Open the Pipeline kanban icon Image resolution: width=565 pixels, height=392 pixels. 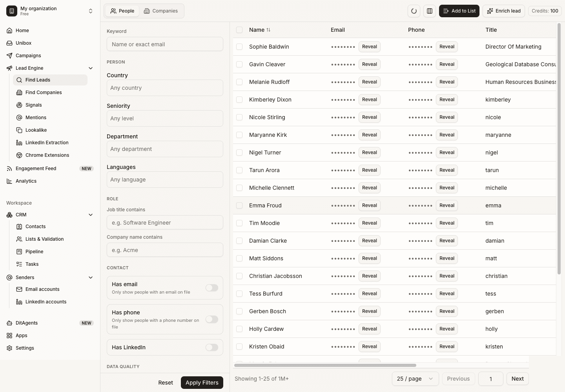tap(19, 252)
